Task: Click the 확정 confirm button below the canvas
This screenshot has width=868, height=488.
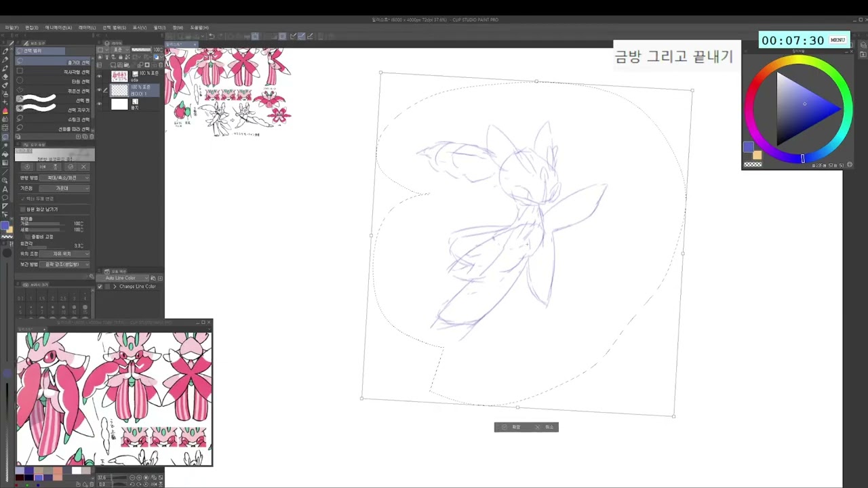Action: pos(512,427)
